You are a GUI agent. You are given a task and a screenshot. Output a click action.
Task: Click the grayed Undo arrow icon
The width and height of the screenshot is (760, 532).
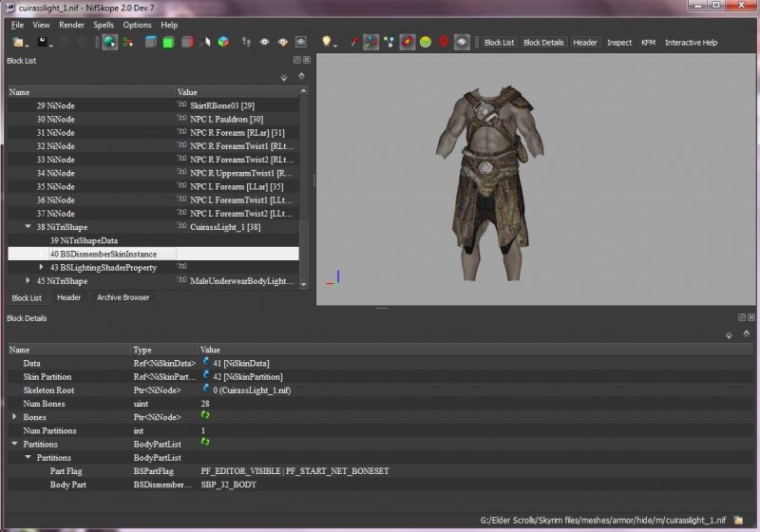65,42
